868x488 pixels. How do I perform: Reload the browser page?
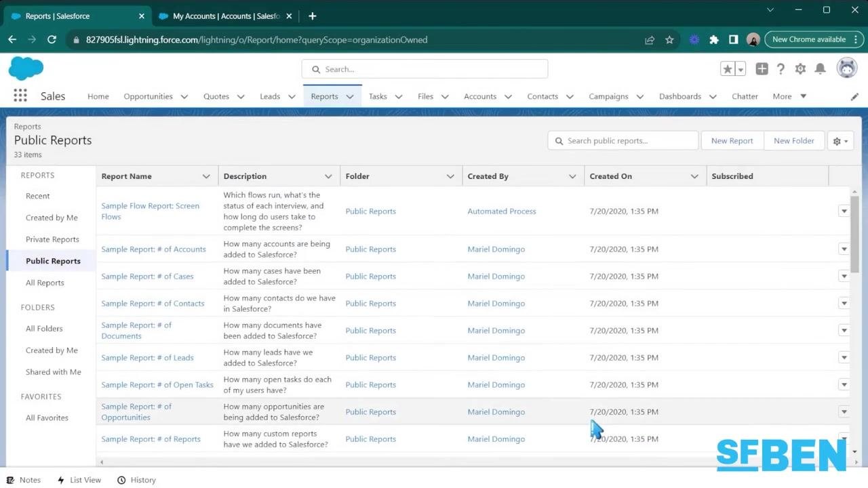[x=52, y=40]
